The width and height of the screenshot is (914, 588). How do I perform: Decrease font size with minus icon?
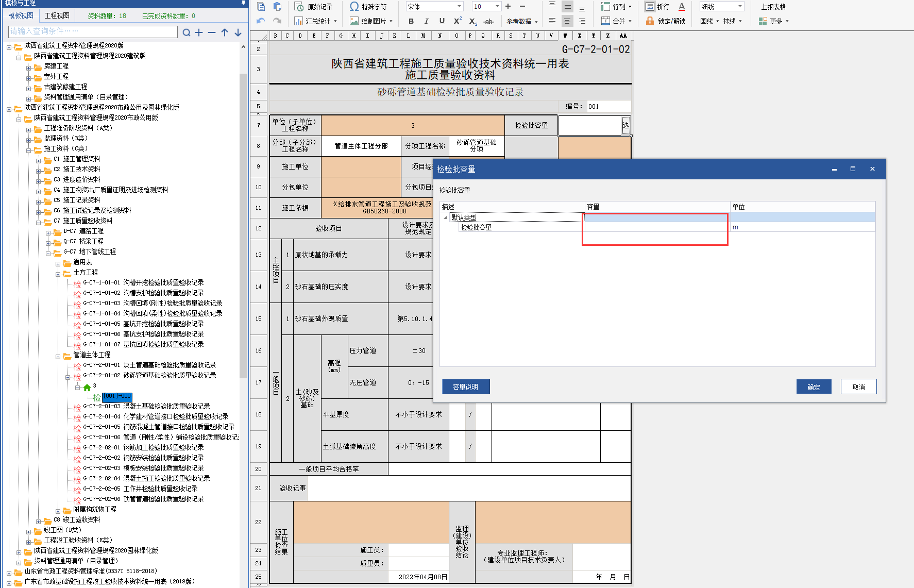(x=522, y=6)
